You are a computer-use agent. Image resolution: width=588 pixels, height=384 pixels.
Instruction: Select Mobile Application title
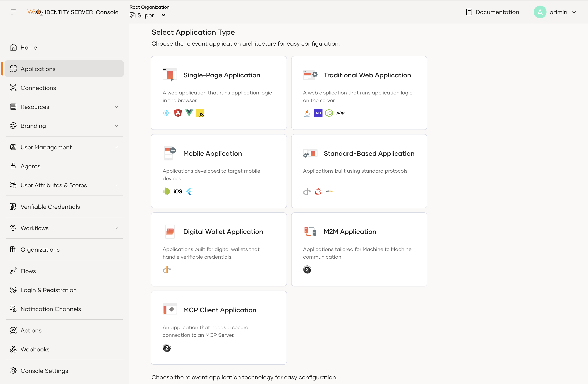point(212,153)
